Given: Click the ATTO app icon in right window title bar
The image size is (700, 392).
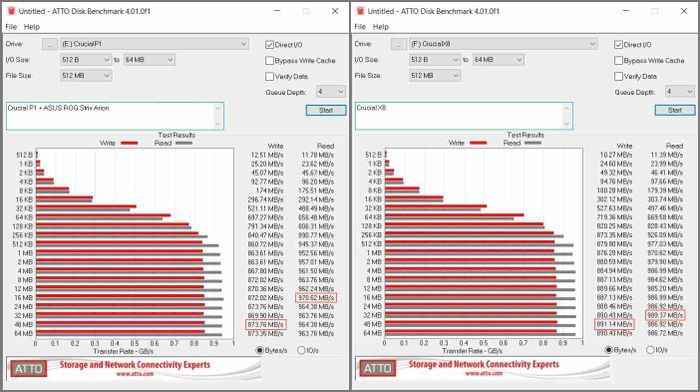Looking at the screenshot, I should pyautogui.click(x=361, y=11).
